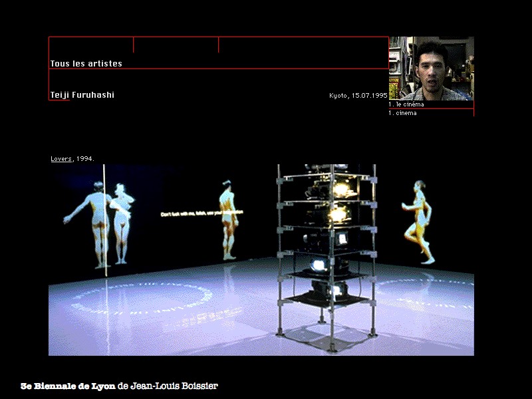The width and height of the screenshot is (532, 399).
Task: Click the "Kyoto, 15.07.1995" date text
Action: (358, 95)
